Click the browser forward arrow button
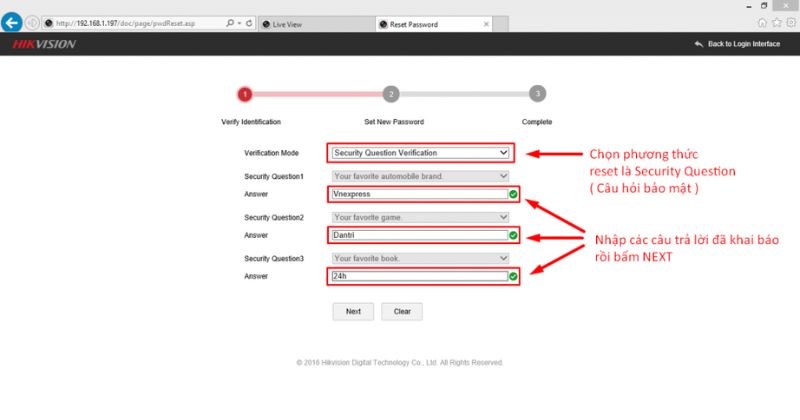 pos(32,22)
